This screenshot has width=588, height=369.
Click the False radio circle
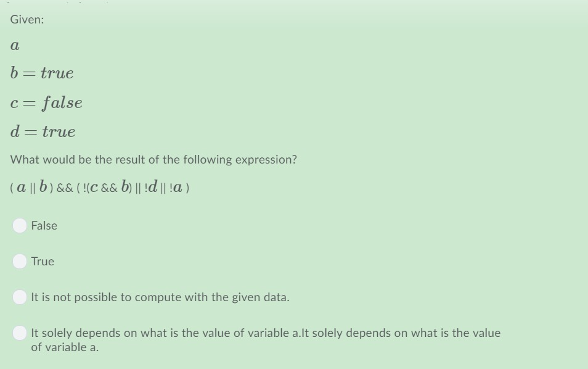20,225
